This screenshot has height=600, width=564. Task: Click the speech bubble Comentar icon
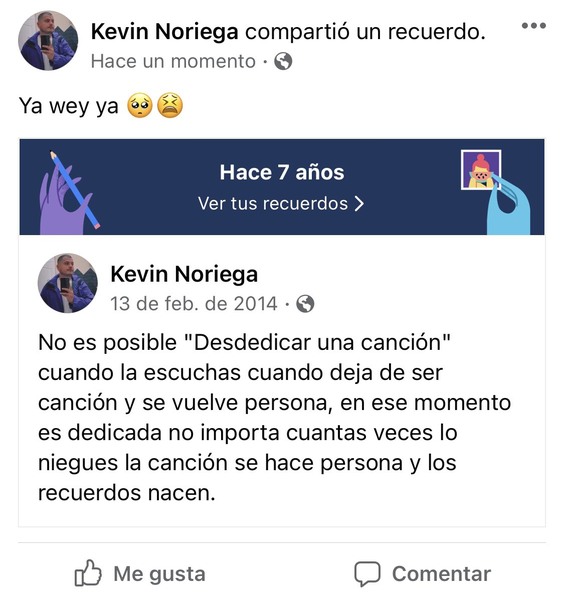pyautogui.click(x=367, y=574)
